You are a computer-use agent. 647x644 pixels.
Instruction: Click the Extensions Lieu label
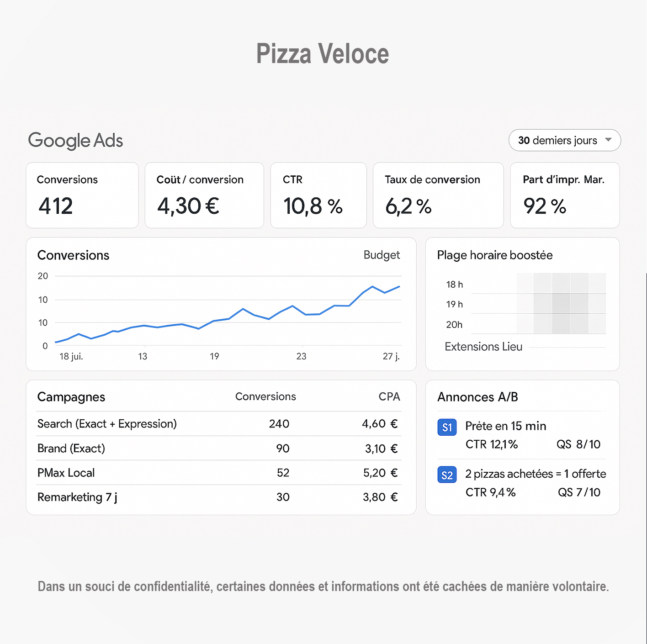click(x=483, y=347)
